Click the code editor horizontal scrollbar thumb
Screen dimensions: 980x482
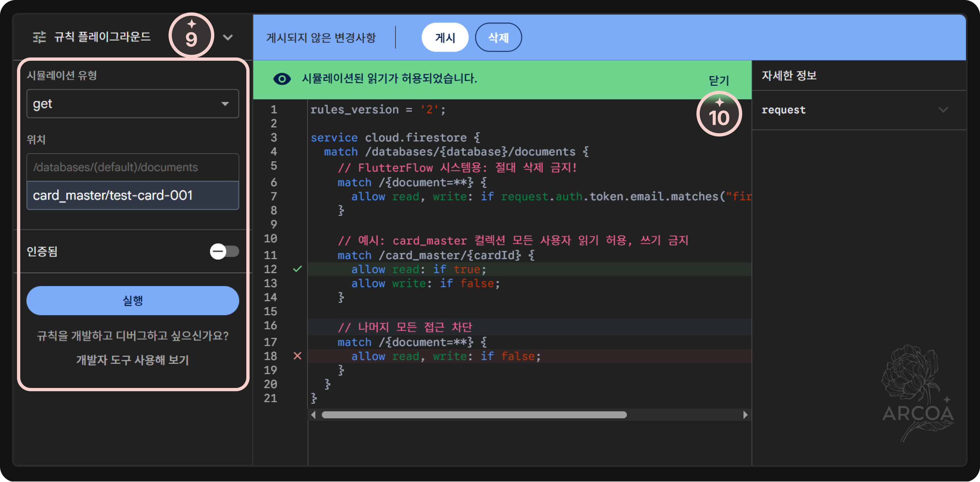474,415
